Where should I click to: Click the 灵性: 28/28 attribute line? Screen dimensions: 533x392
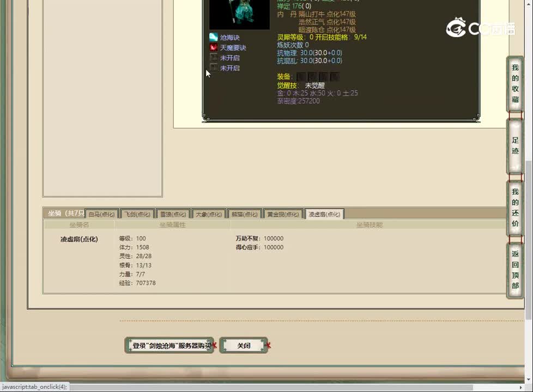(x=135, y=256)
